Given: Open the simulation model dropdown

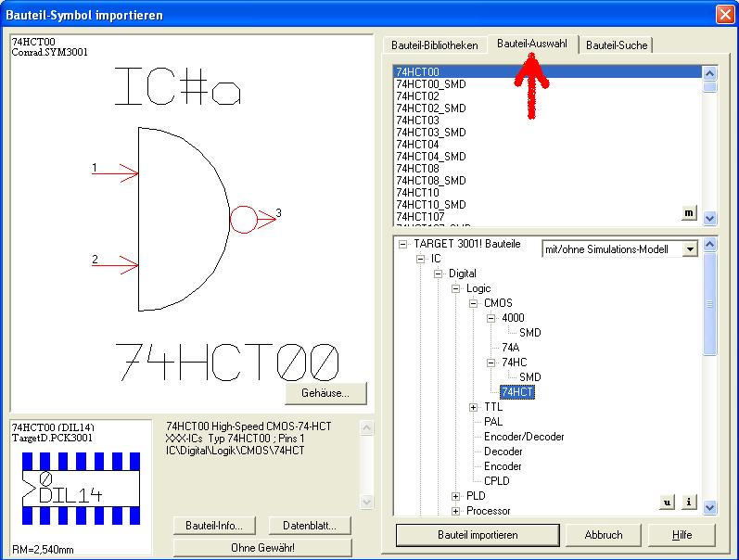Looking at the screenshot, I should coord(689,249).
